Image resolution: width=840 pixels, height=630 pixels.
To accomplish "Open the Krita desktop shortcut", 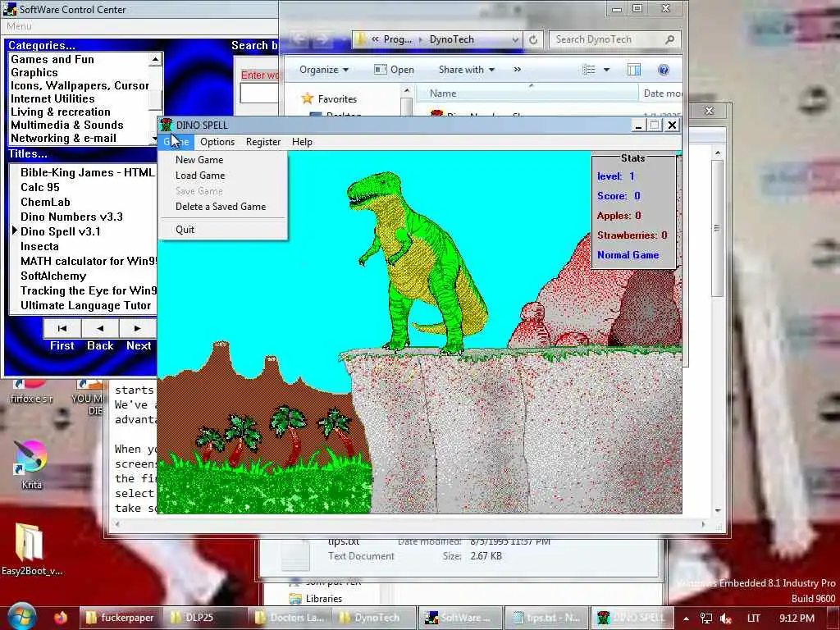I will pyautogui.click(x=31, y=465).
